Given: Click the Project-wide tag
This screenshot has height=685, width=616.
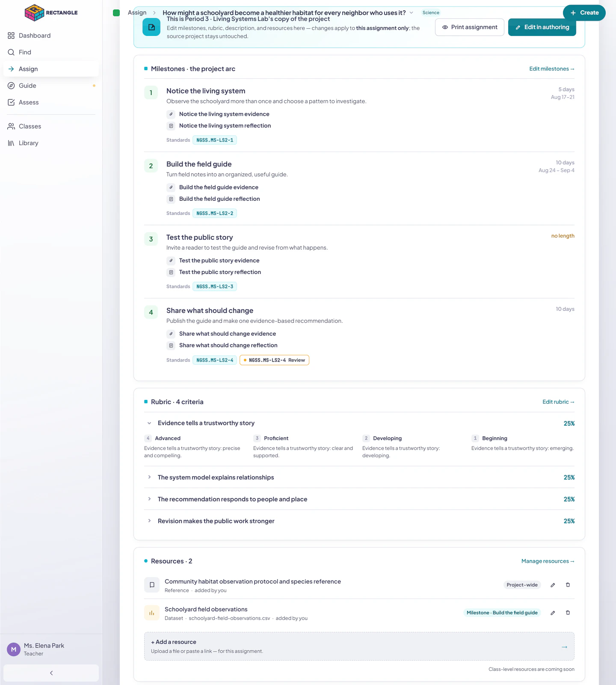Looking at the screenshot, I should point(522,585).
